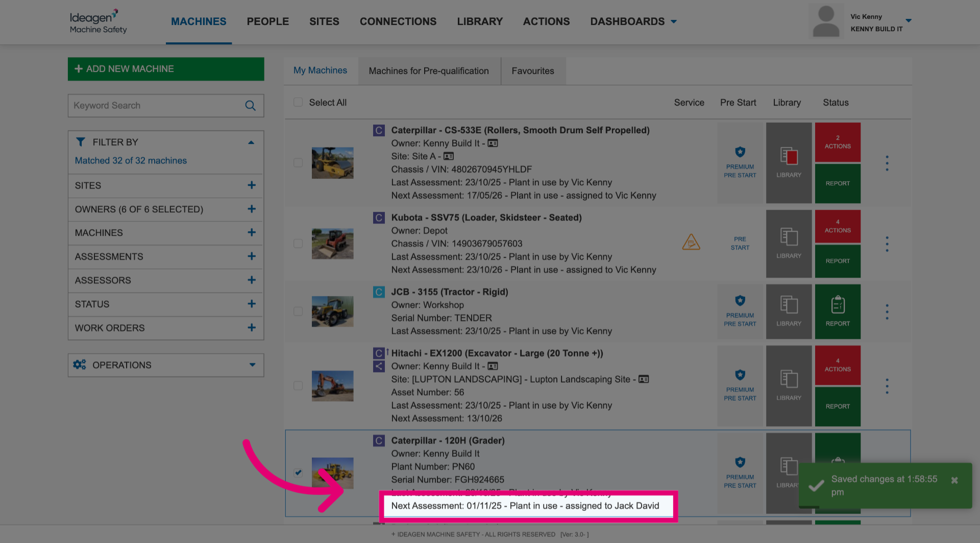This screenshot has height=543, width=980.
Task: Click the ADD NEW MACHINE button
Action: point(166,69)
